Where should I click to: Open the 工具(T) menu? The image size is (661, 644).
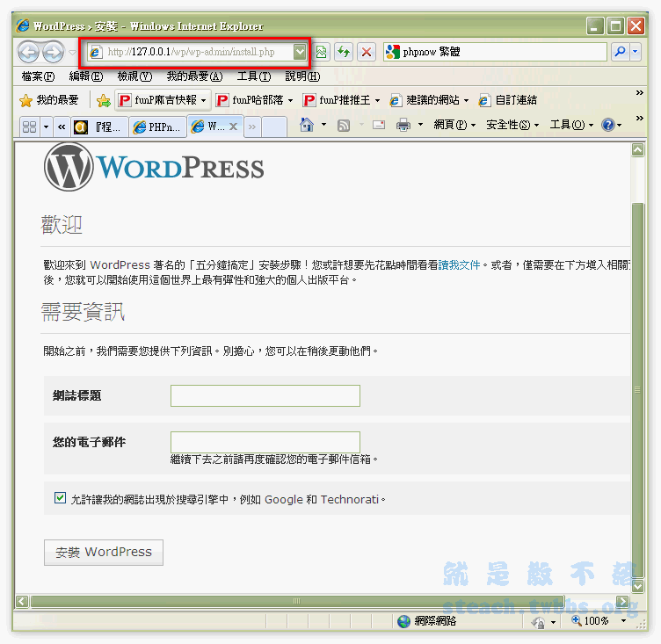254,76
